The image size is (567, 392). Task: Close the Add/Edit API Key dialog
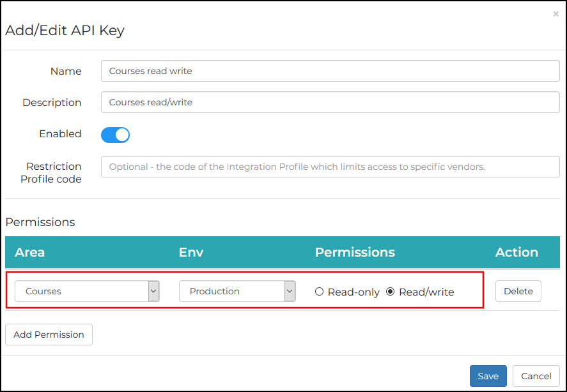(555, 14)
